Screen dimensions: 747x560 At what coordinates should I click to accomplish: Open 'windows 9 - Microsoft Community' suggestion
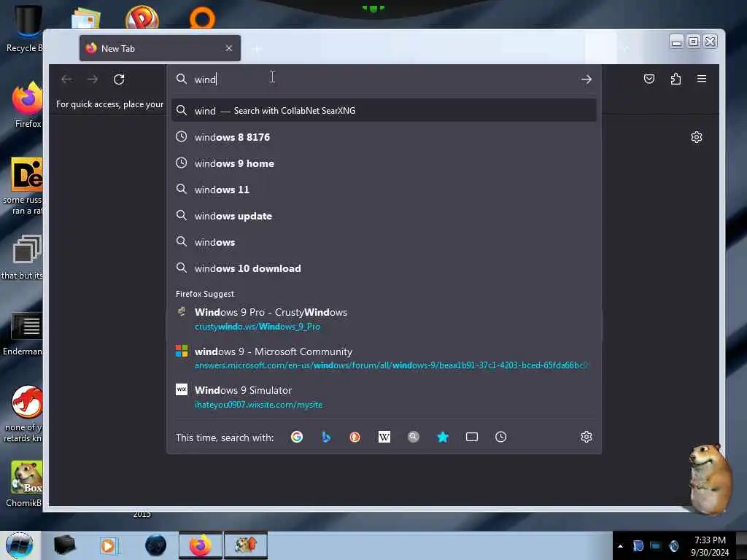[x=384, y=358]
